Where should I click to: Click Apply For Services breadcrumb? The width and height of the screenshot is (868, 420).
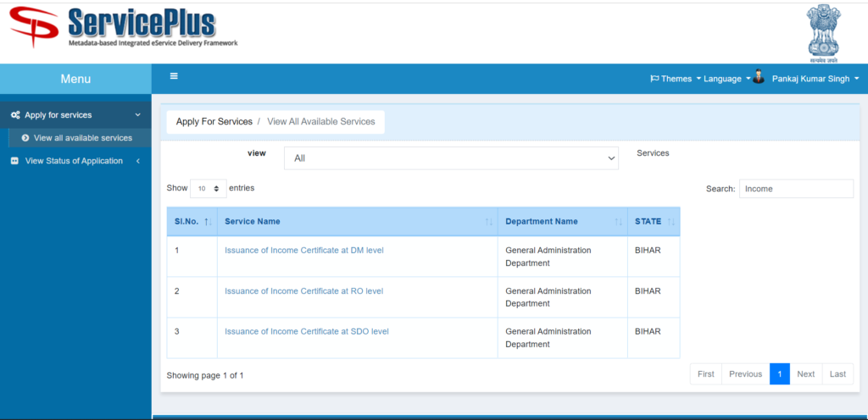214,122
